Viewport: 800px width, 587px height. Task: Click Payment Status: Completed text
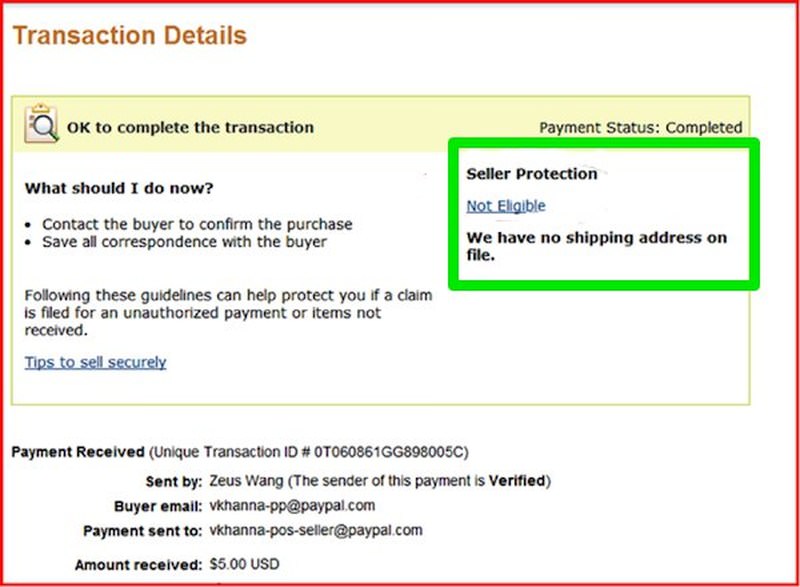coord(640,127)
